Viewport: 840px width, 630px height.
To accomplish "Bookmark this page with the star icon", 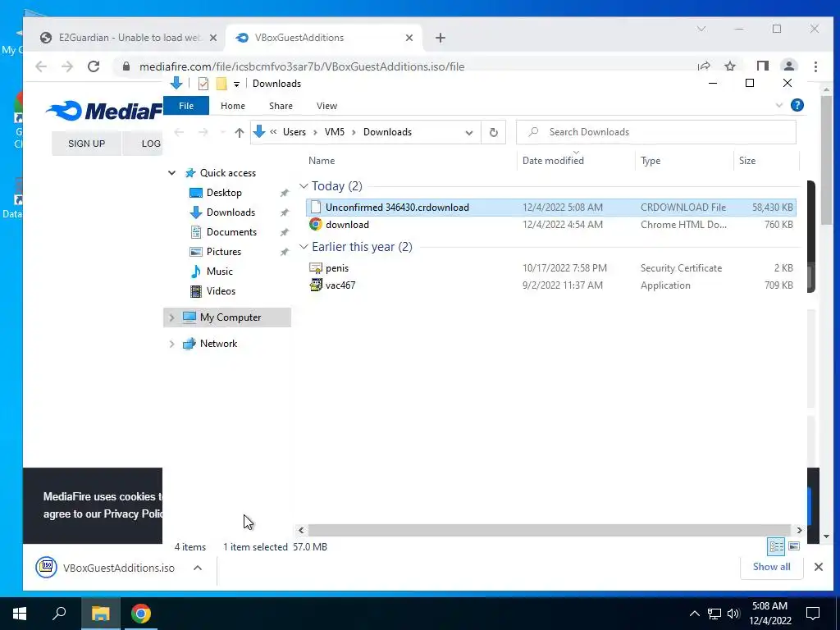I will (729, 66).
